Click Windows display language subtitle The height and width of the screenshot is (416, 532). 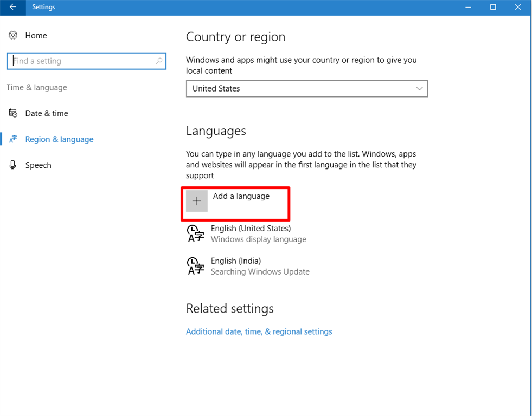(259, 239)
